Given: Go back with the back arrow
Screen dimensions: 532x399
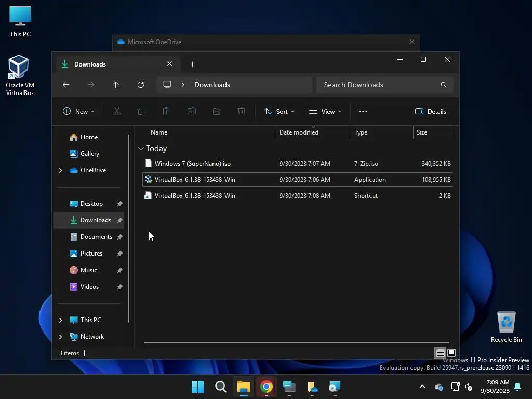Looking at the screenshot, I should 66,85.
